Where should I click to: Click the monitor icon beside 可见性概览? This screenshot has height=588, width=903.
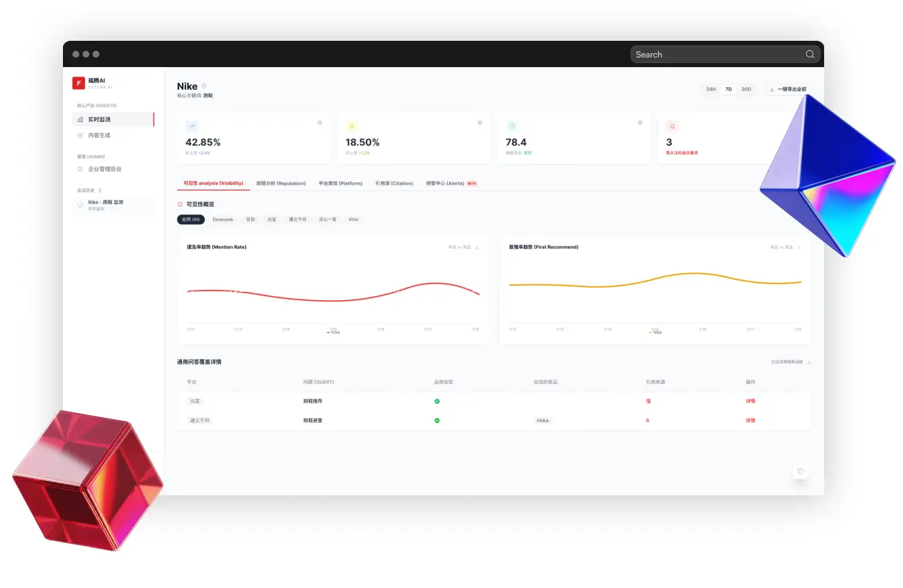[x=181, y=205]
